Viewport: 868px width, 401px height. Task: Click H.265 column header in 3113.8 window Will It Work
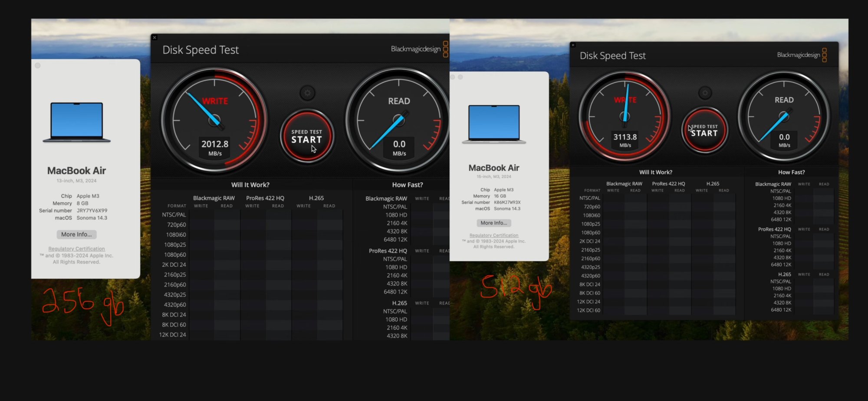click(713, 184)
